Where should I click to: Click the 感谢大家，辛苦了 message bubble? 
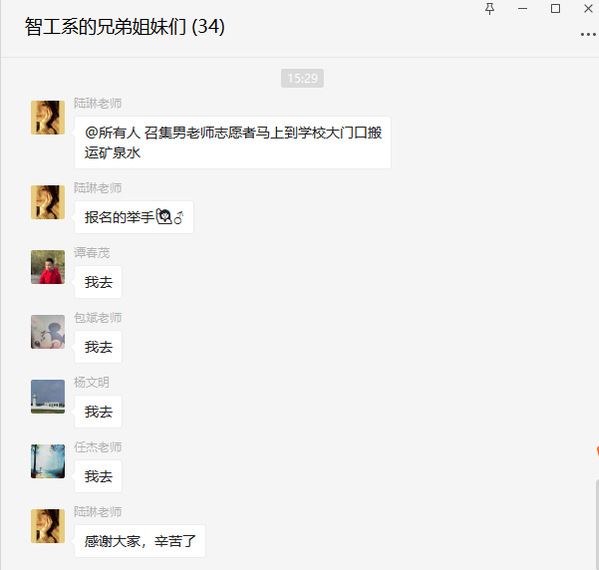tap(140, 541)
